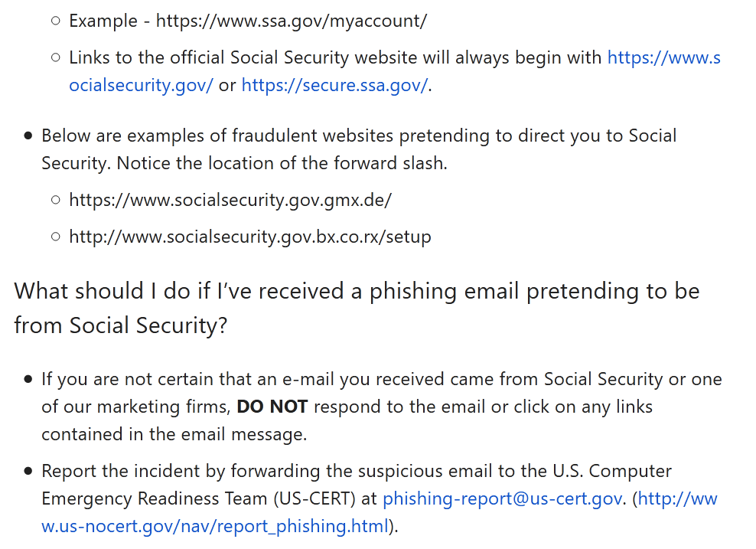Click the fraudulent bx.co.rx/setup URL text
The width and height of the screenshot is (756, 549).
point(249,237)
